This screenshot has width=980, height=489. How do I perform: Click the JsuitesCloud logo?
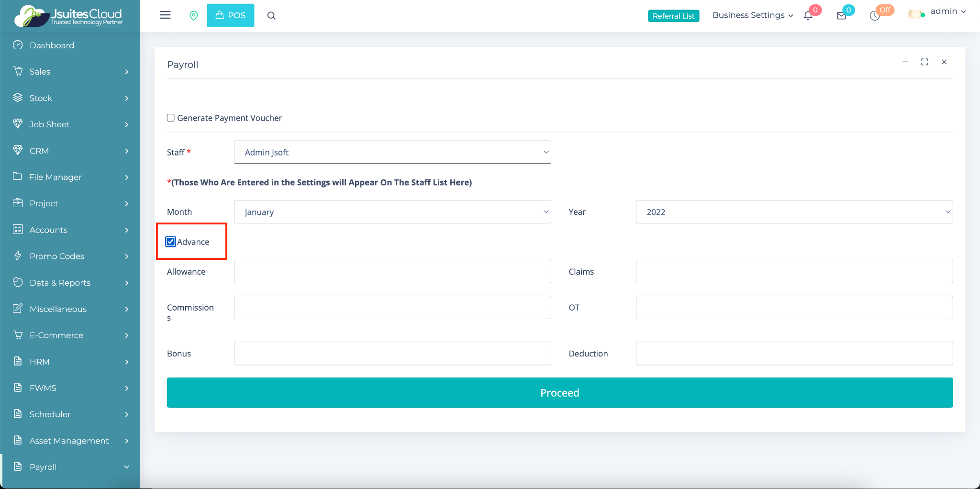coord(69,16)
